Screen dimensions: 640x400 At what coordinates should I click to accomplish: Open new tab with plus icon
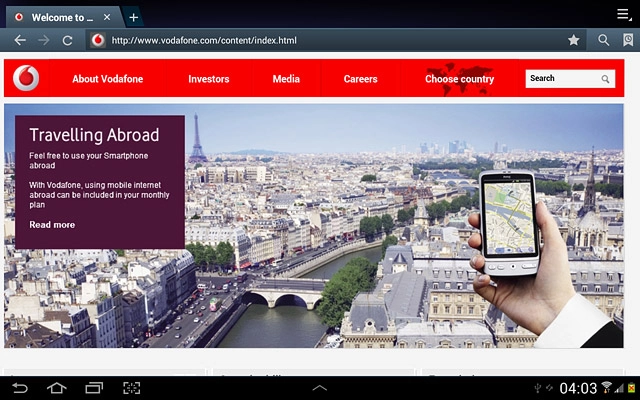tap(134, 17)
